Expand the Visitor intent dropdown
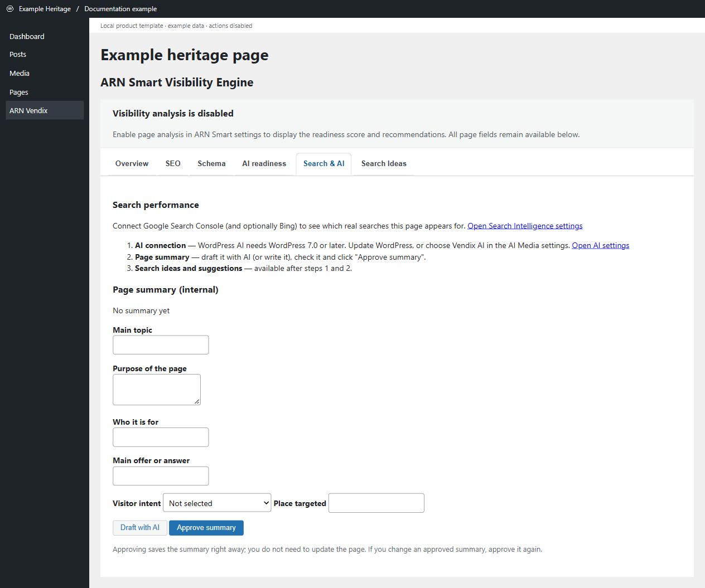This screenshot has height=588, width=705. (217, 503)
